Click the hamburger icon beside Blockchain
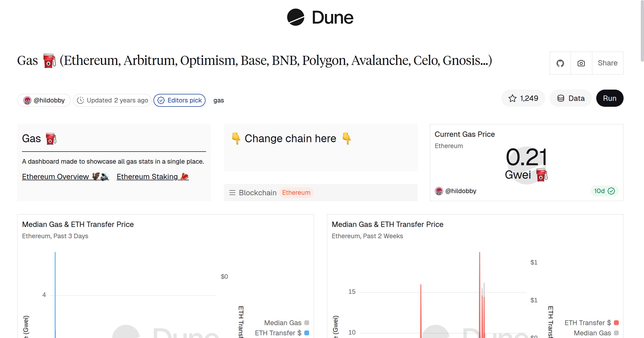The width and height of the screenshot is (644, 338). pyautogui.click(x=232, y=193)
